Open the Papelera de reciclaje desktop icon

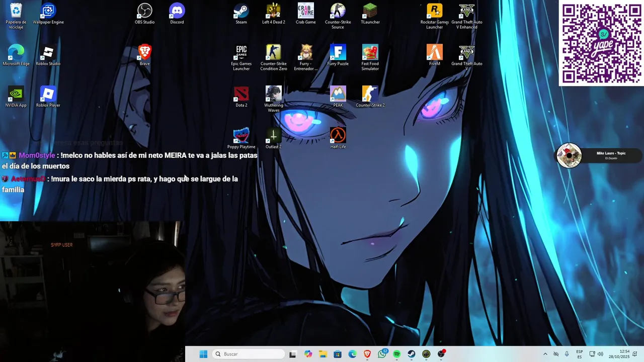[16, 16]
